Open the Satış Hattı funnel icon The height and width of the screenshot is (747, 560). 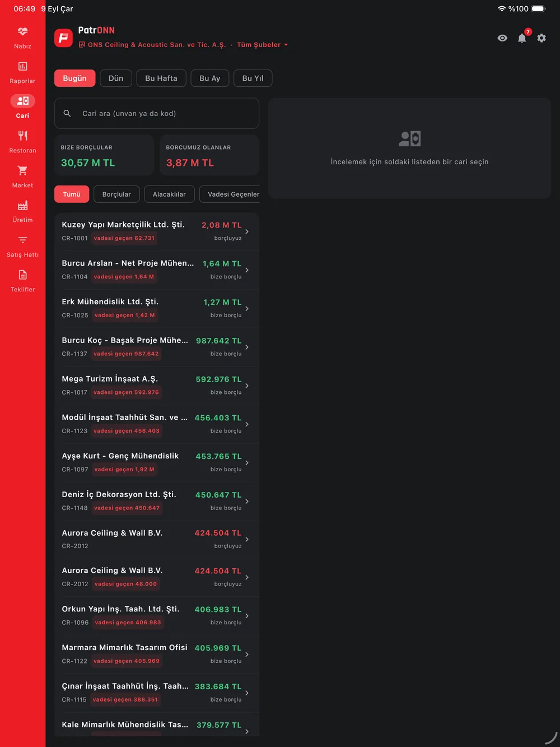(22, 240)
